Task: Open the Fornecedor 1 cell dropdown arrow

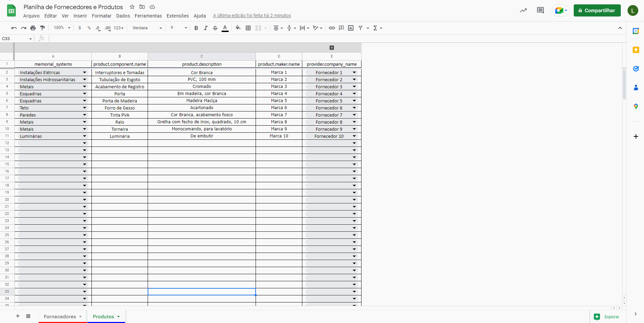Action: coord(354,72)
